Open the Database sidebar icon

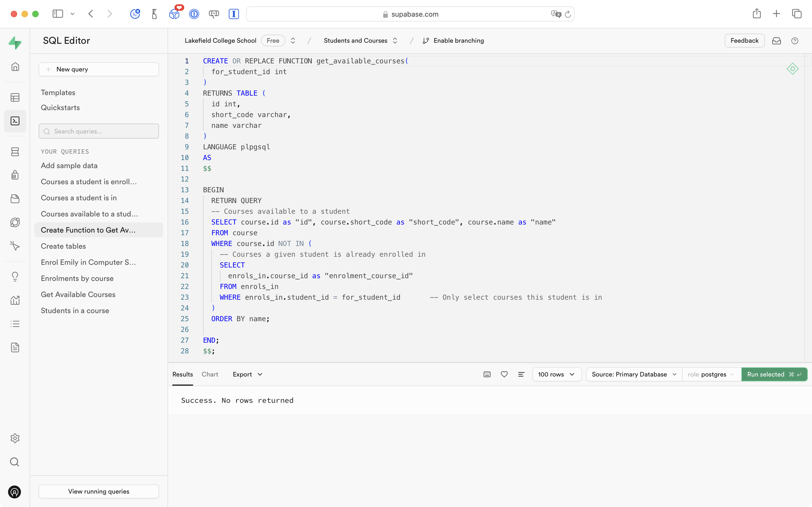15,151
